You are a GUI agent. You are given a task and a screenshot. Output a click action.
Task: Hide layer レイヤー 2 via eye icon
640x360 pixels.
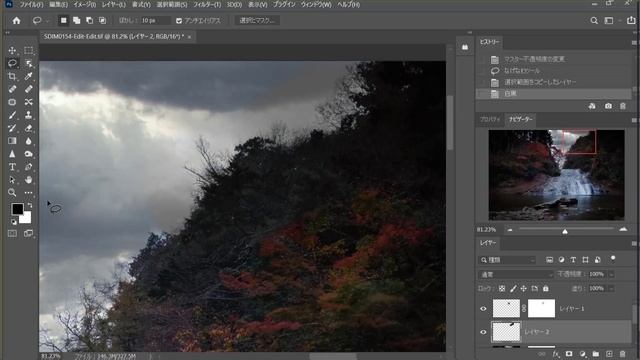[x=483, y=332]
